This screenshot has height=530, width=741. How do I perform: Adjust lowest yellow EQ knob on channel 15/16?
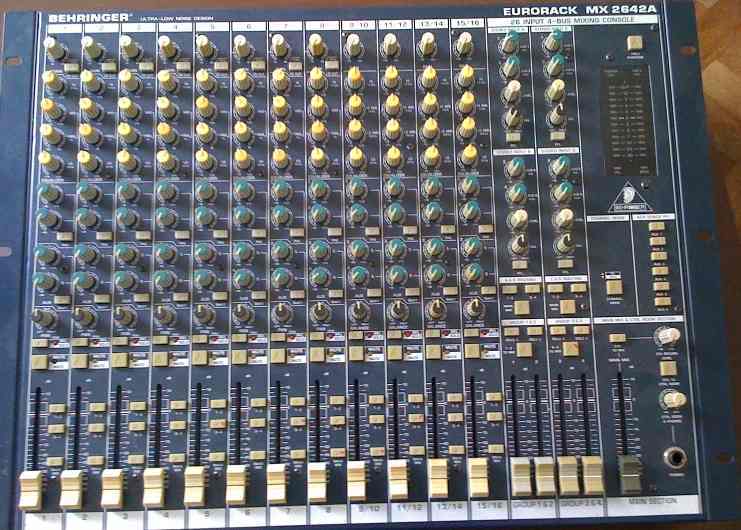point(469,154)
